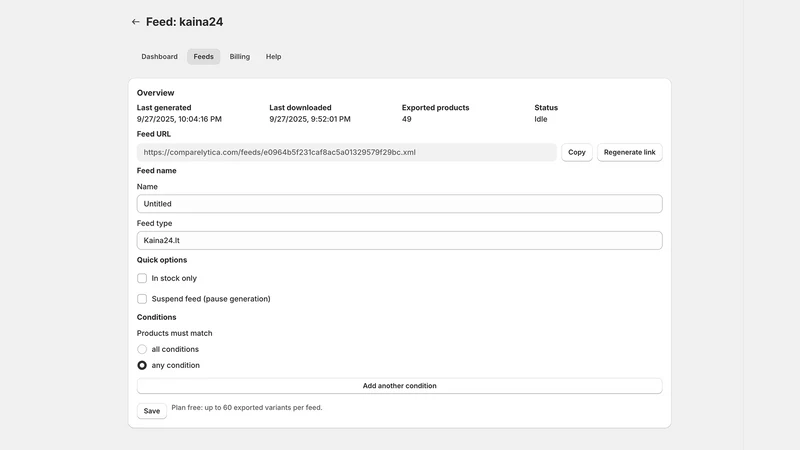Switch to the Billing tab
Image resolution: width=800 pixels, height=450 pixels.
pyautogui.click(x=239, y=57)
